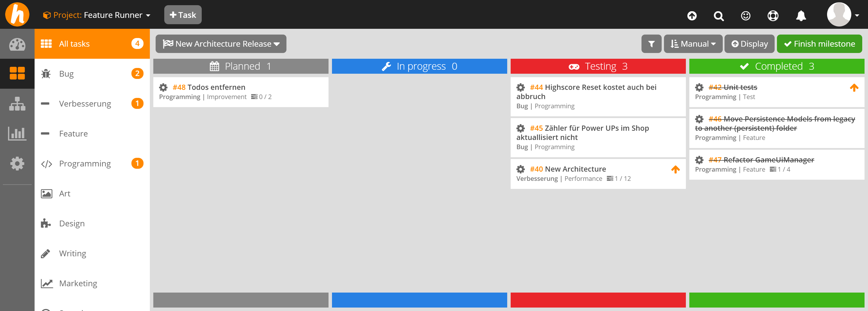Open the metrics bar chart icon
Screen dimensions: 868x311
point(17,133)
